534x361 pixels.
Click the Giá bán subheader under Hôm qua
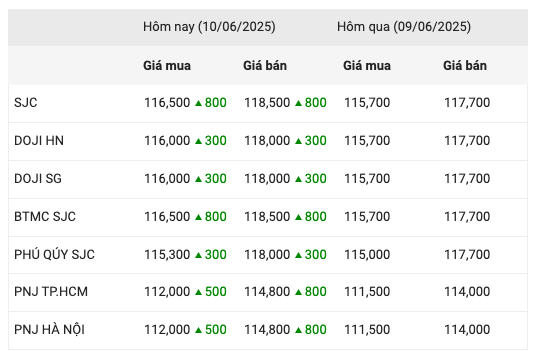pyautogui.click(x=465, y=65)
